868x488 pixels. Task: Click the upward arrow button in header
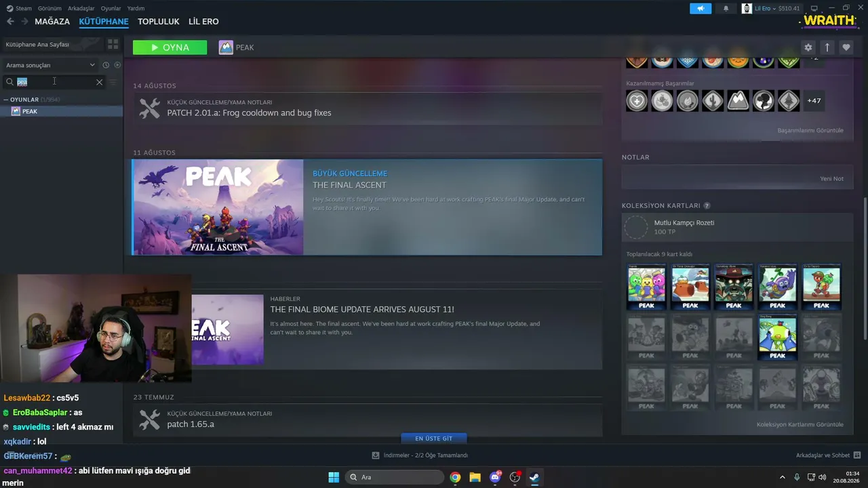(827, 47)
